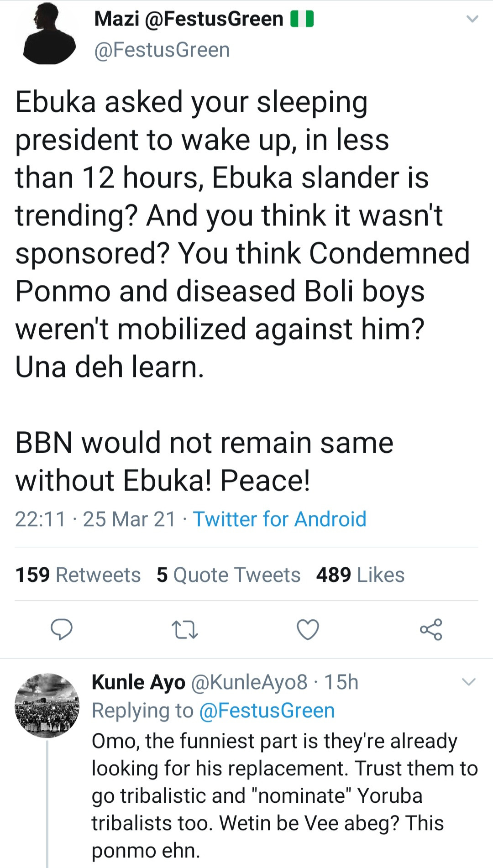Screen dimensions: 493x868
Task: Open the main tweet's chevron options menu
Action: 472,19
